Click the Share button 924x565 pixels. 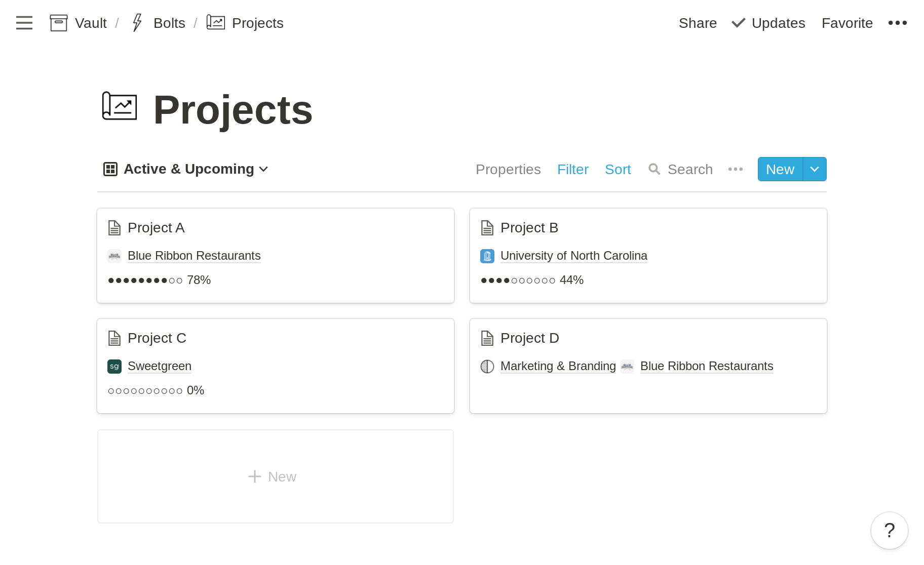[697, 23]
